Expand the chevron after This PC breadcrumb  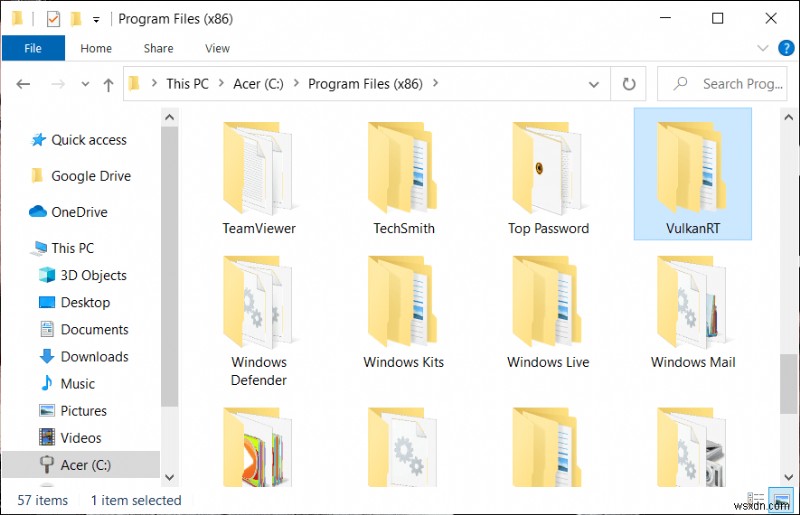tap(221, 83)
